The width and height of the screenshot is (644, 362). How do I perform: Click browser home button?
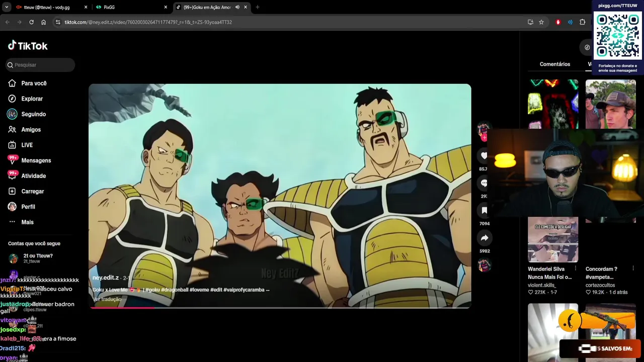43,22
